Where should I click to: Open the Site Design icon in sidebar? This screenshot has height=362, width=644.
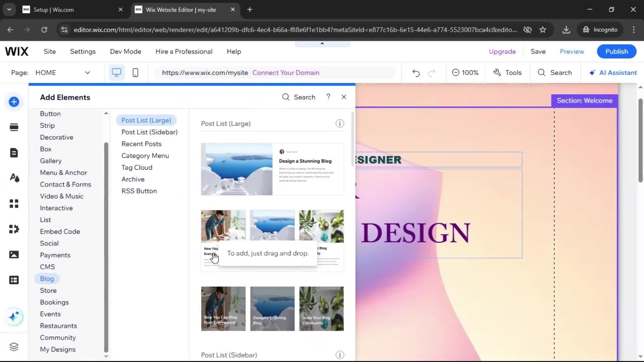tap(14, 178)
